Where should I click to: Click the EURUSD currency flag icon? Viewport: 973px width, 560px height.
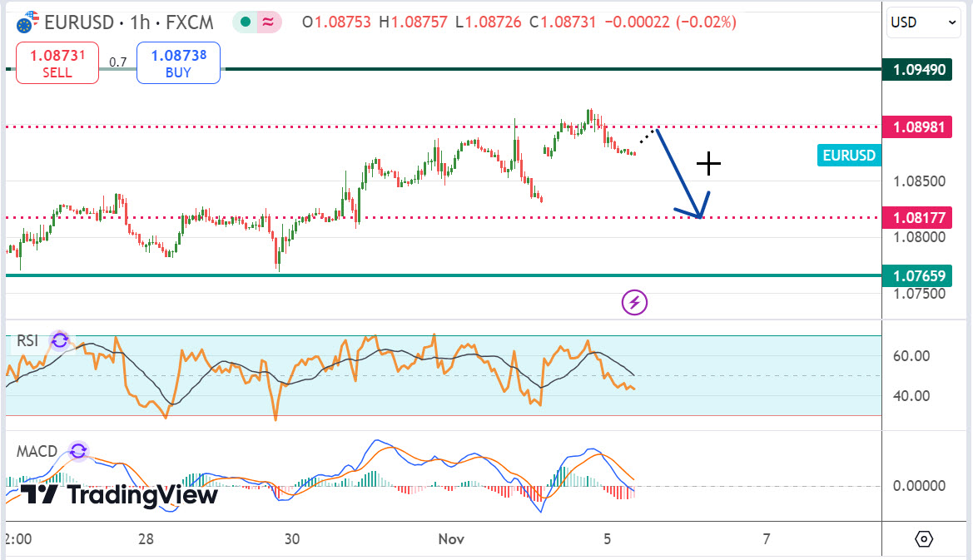coord(27,22)
